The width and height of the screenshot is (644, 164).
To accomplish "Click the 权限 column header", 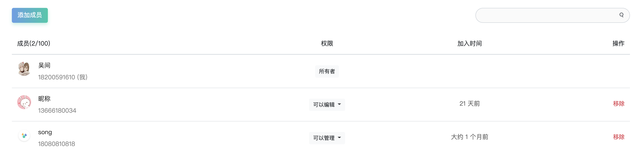I will point(327,43).
